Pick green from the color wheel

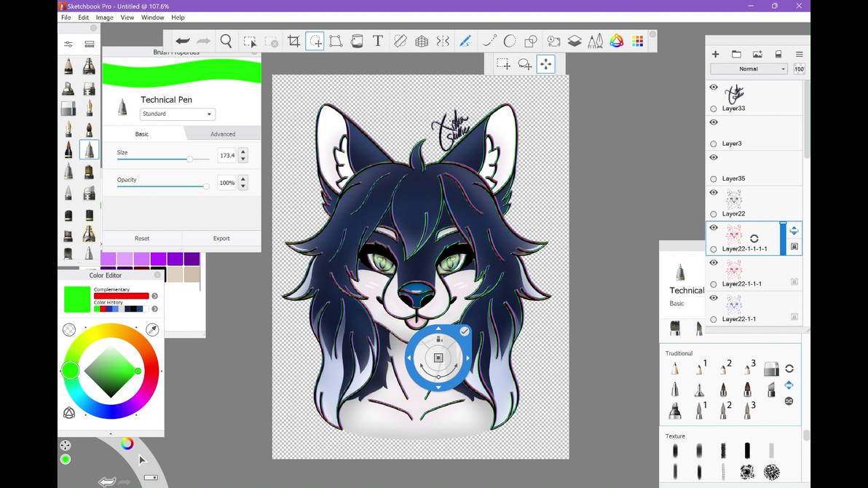[70, 371]
